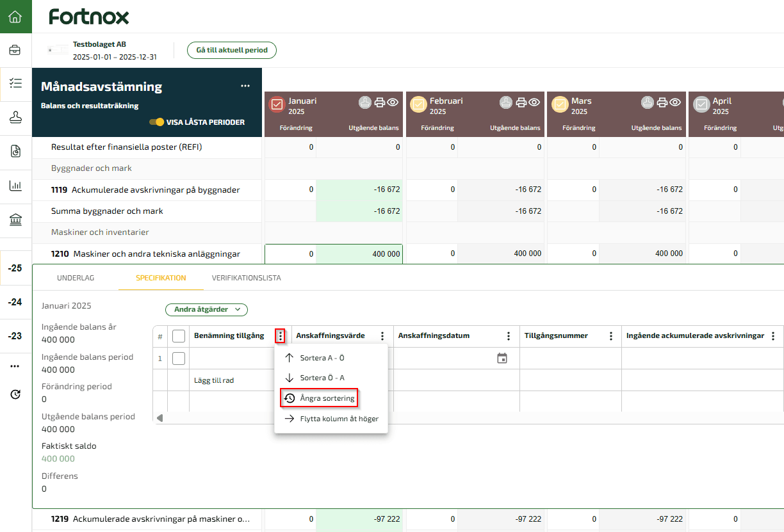The image size is (784, 532).
Task: Select year -25 in sidebar
Action: point(15,268)
